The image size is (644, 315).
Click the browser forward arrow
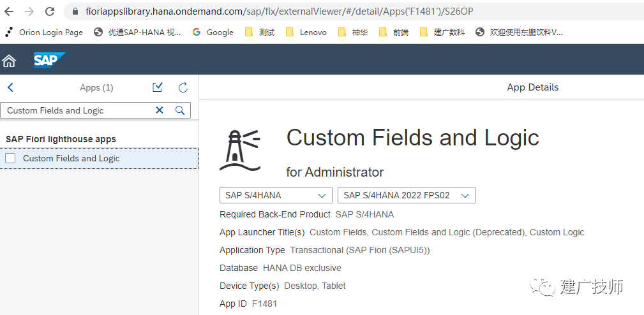[29, 11]
